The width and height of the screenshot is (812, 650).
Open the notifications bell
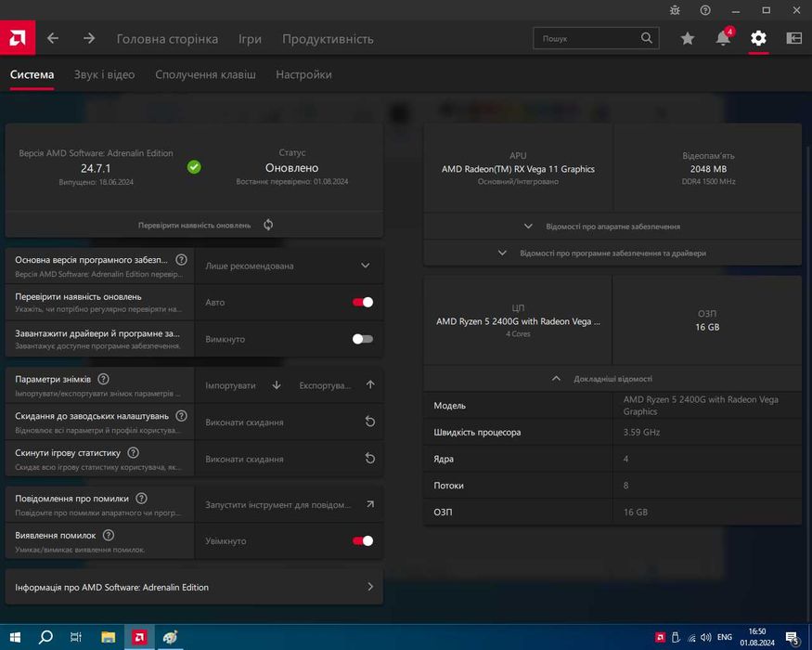(x=723, y=38)
